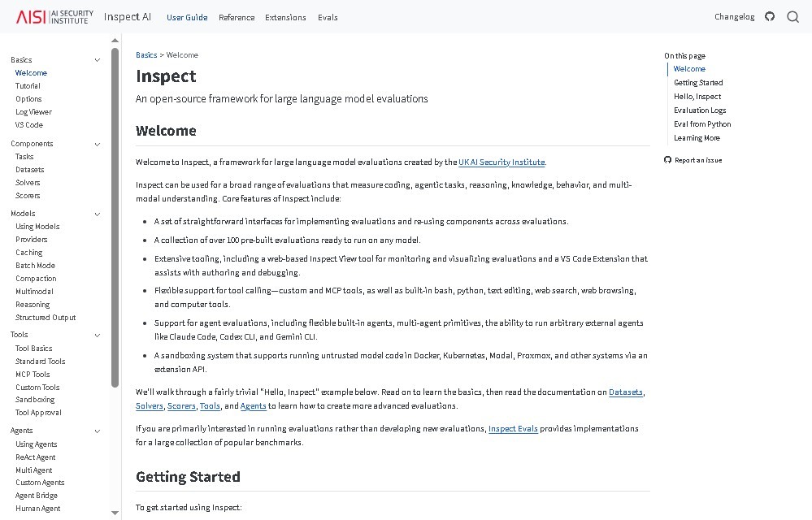812x520 pixels.
Task: Open the Inspect Evals hyperlink
Action: pyautogui.click(x=513, y=429)
